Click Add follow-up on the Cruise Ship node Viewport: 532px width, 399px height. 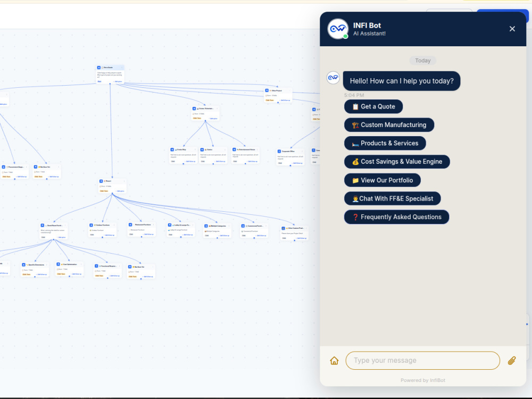click(190, 162)
